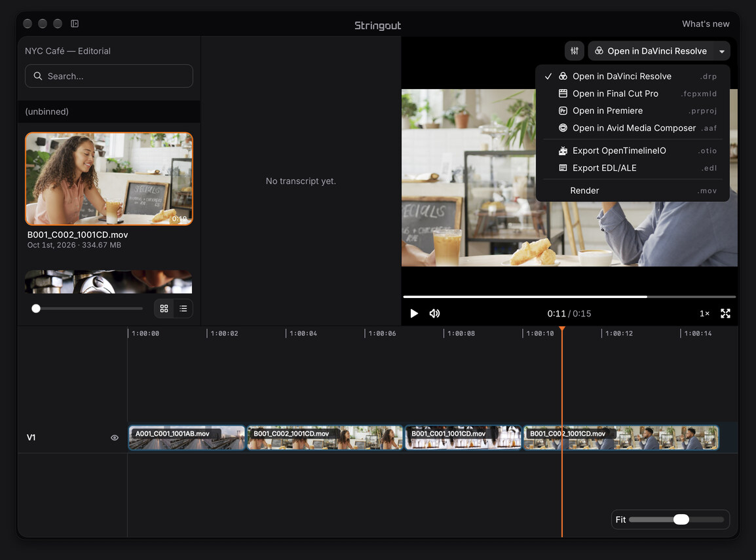Choose Open in Premiere
This screenshot has height=560, width=756.
[x=633, y=111]
